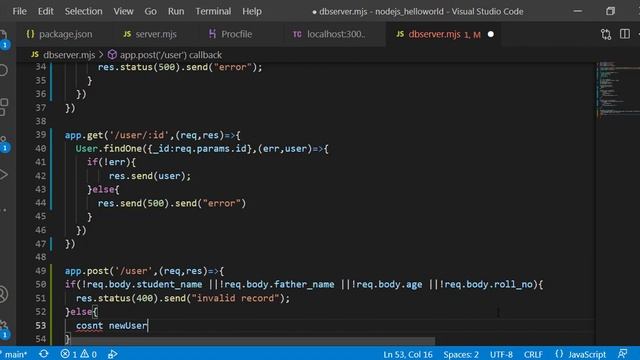Image resolution: width=640 pixels, height=360 pixels.
Task: Open the Terminal menu
Action: click(x=213, y=11)
